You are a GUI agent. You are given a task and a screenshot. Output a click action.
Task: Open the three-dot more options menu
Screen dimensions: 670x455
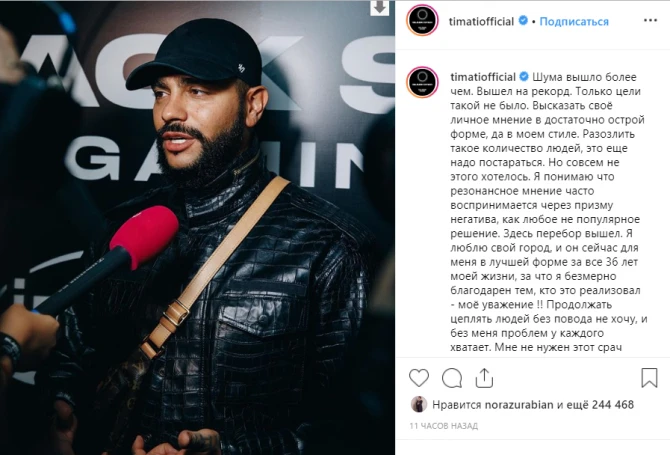650,21
